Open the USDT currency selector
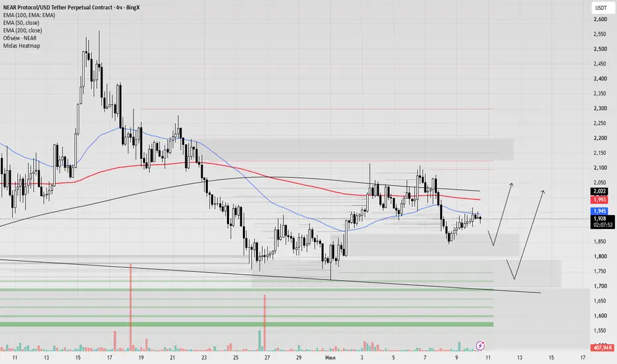617x364 pixels. (603, 8)
